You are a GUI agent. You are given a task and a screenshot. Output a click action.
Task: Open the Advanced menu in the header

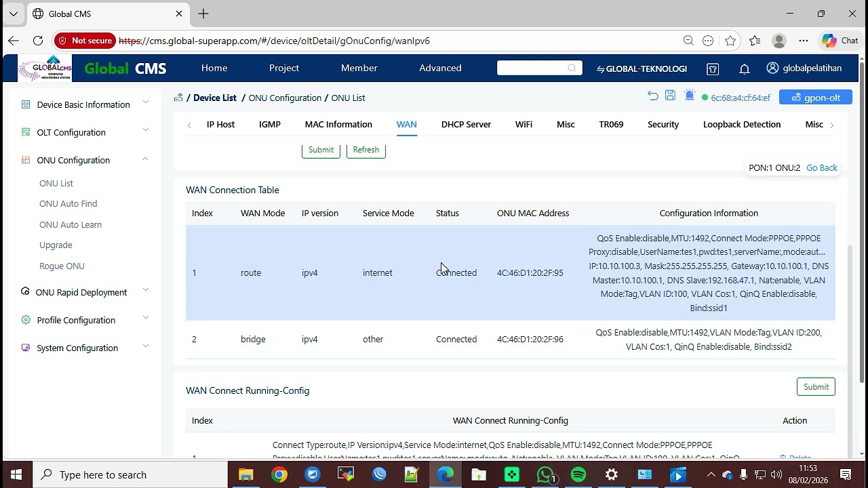point(440,68)
